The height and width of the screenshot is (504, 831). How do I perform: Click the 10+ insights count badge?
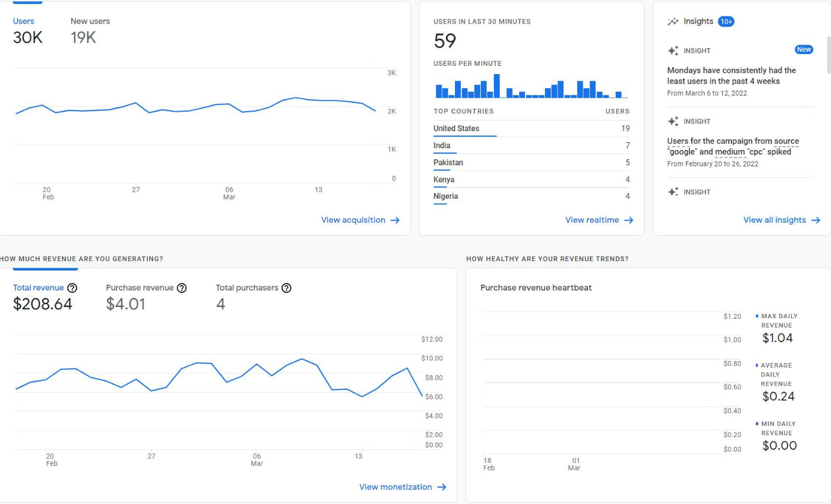click(726, 22)
